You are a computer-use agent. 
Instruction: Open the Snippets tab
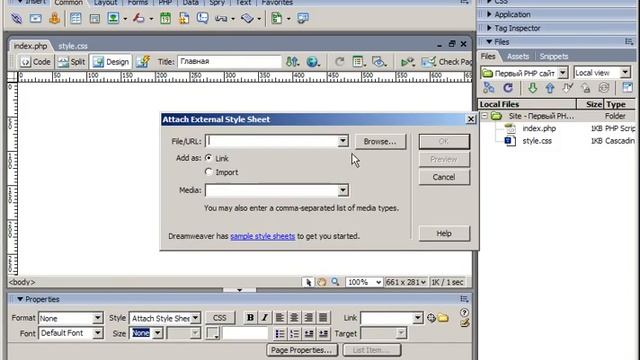(553, 57)
